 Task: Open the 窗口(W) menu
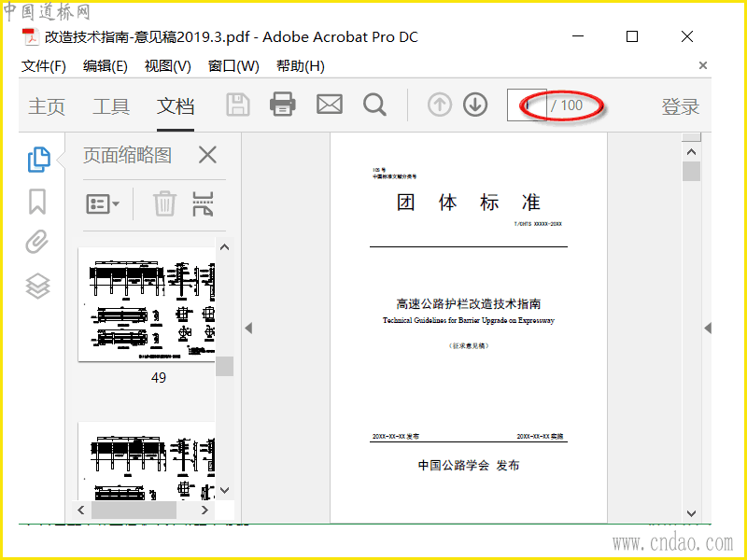[233, 66]
